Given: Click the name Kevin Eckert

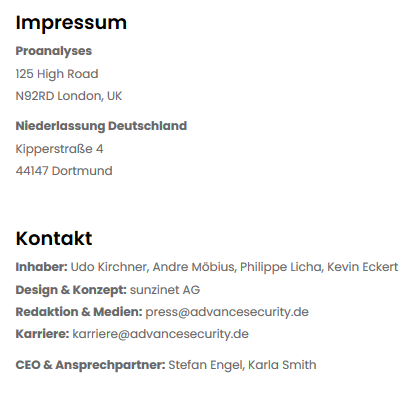Looking at the screenshot, I should pos(363,267).
